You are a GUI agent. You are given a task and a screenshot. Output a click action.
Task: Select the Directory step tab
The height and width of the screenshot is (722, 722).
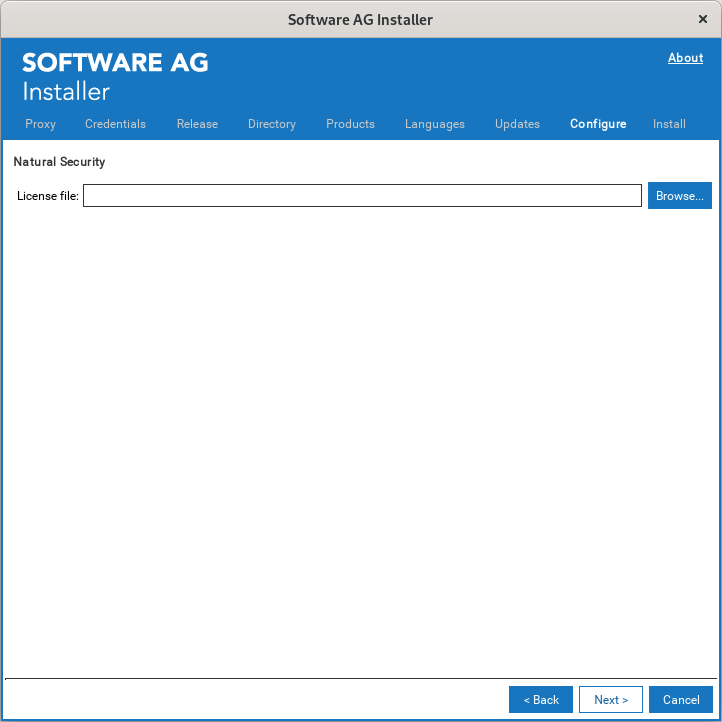pyautogui.click(x=272, y=124)
